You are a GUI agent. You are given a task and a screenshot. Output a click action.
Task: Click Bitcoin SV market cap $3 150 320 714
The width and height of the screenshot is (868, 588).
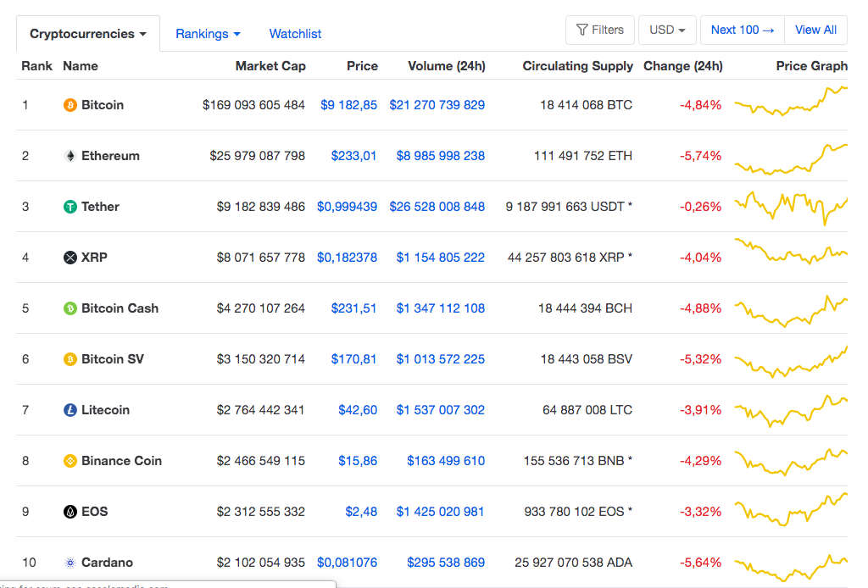point(261,359)
